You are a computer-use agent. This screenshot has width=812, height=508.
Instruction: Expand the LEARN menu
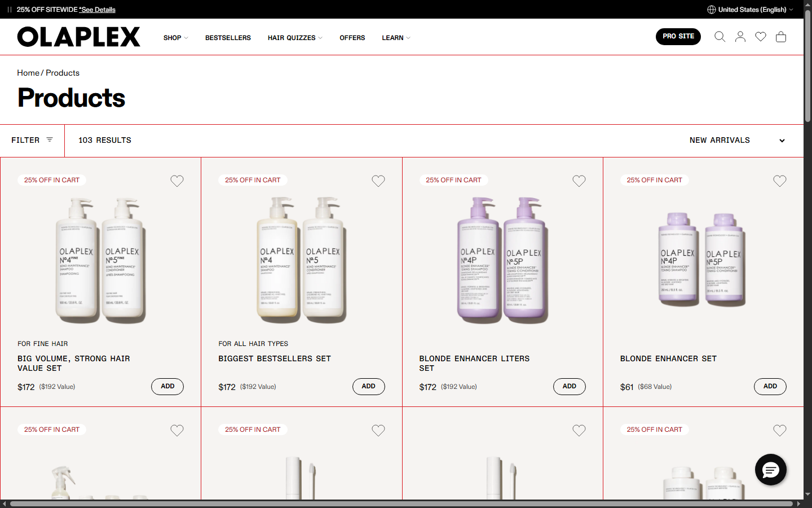[x=396, y=38]
